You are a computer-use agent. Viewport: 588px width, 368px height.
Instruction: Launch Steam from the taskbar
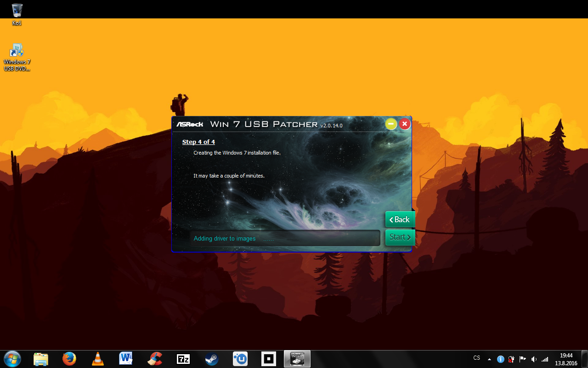[x=212, y=359]
